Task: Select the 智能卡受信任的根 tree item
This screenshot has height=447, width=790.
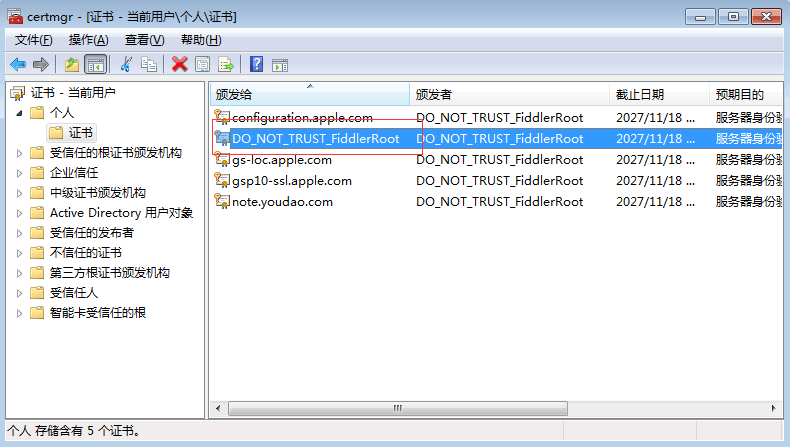Action: click(98, 312)
